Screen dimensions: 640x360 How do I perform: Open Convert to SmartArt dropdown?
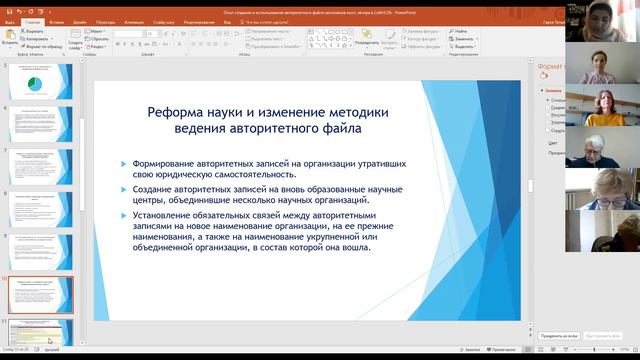(274, 47)
